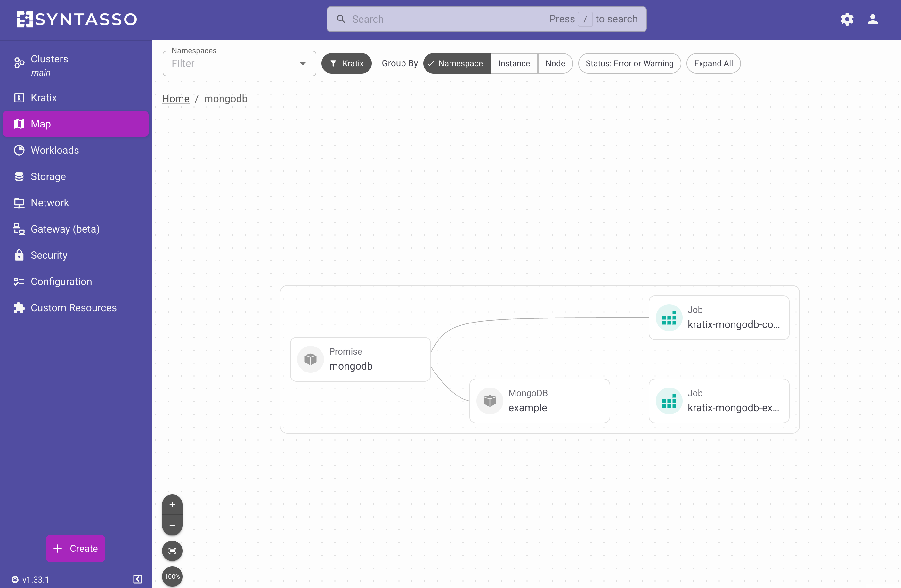Click the Create button
The image size is (901, 588).
[x=76, y=549]
